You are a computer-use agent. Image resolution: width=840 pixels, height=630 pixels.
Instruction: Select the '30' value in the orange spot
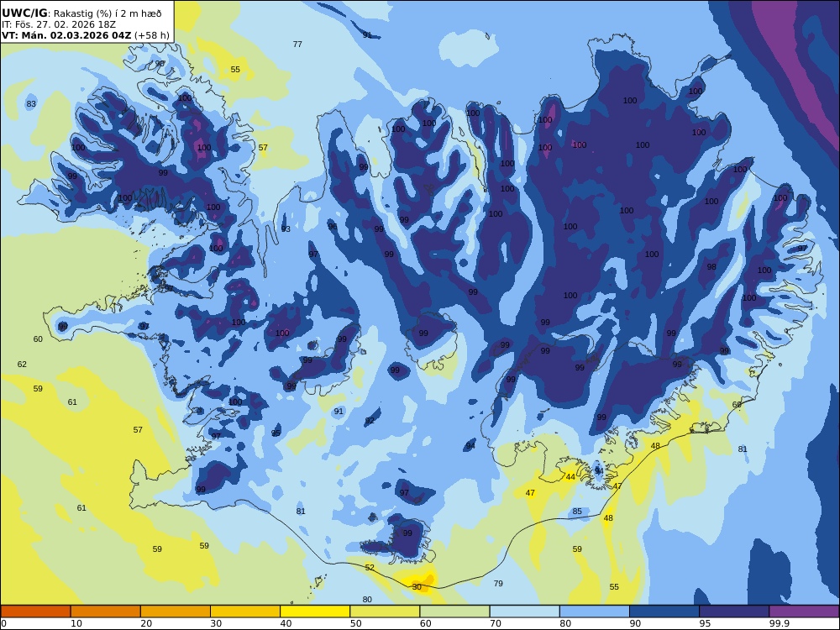tap(417, 587)
